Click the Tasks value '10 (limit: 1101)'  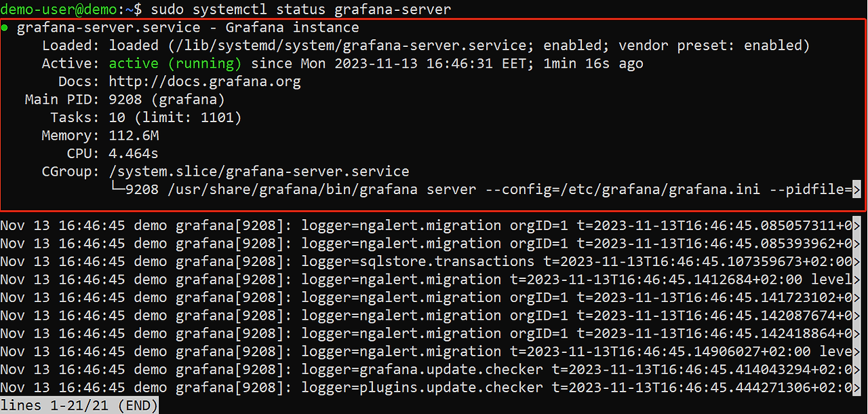[175, 117]
